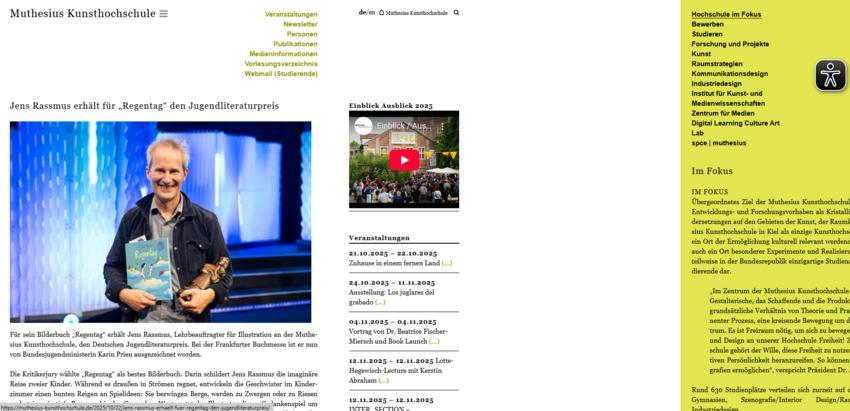
Task: Click the Jens Rassmus photo
Action: tap(160, 221)
